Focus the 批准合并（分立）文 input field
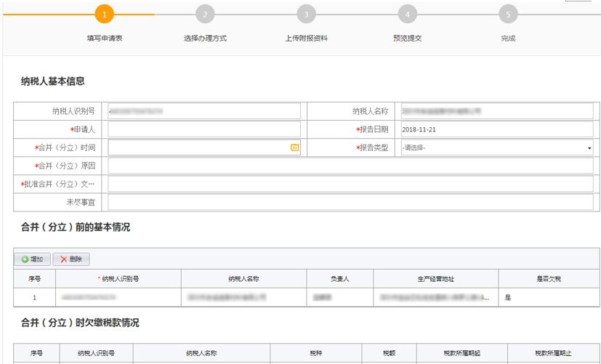The width and height of the screenshot is (601, 364). (x=350, y=184)
